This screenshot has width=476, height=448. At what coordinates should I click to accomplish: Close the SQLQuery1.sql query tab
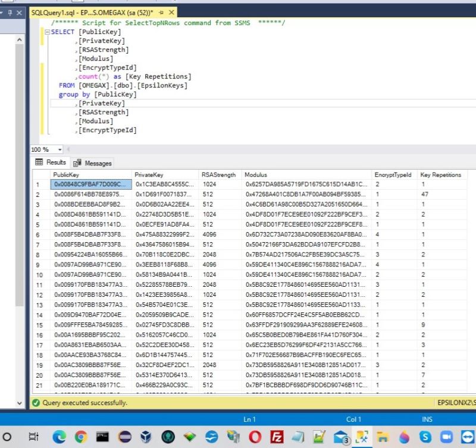click(171, 12)
